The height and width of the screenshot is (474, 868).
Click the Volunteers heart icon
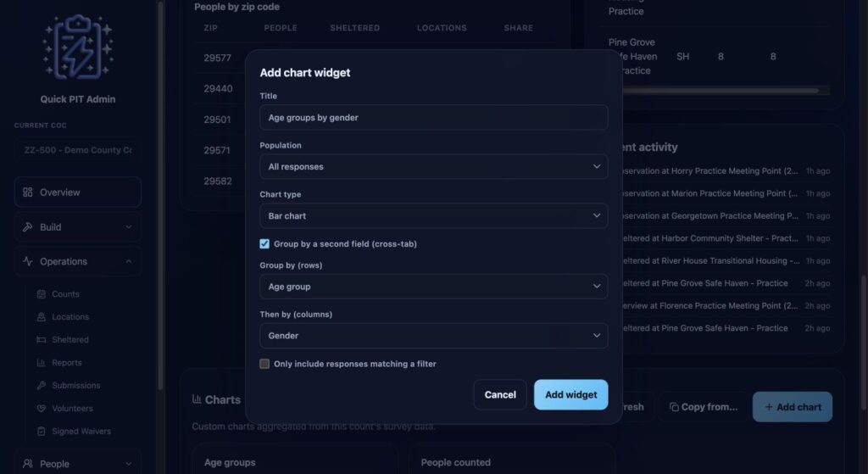(41, 408)
